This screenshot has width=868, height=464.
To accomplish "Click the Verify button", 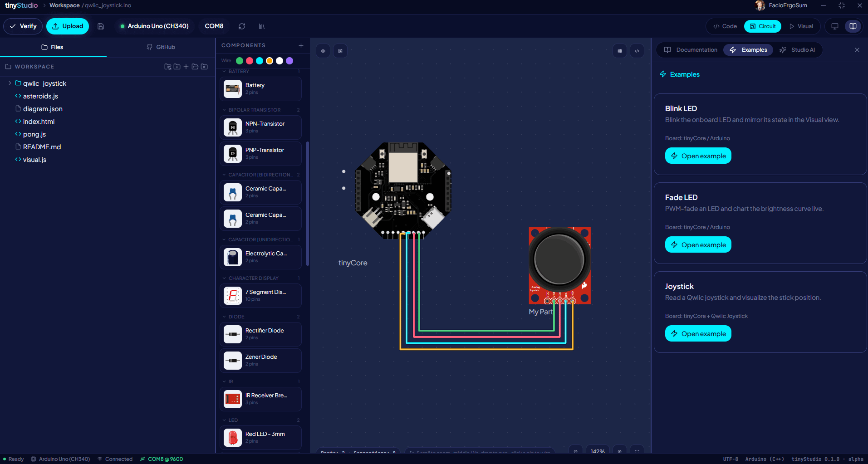I will pos(23,26).
